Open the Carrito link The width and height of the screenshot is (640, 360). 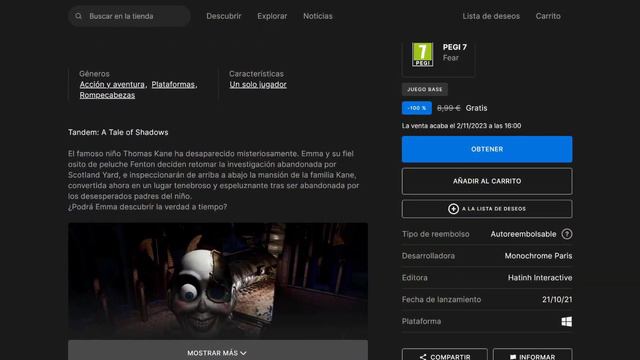click(x=548, y=16)
